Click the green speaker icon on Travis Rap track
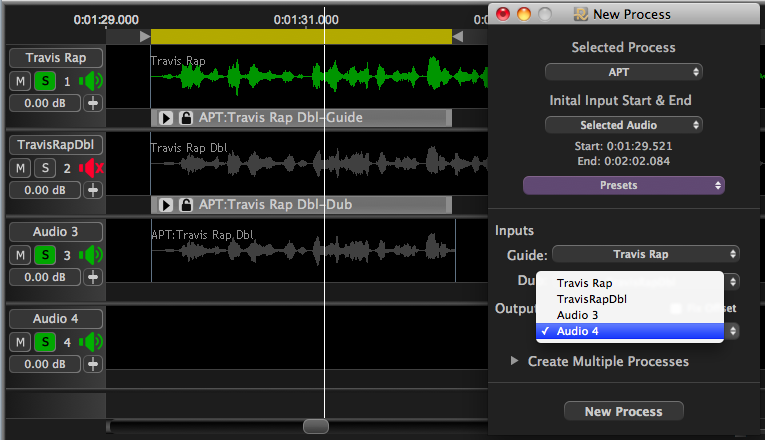 (x=91, y=81)
